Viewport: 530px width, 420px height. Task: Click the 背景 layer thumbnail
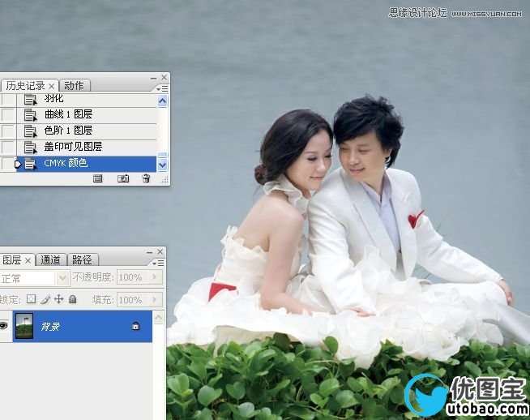coord(24,326)
